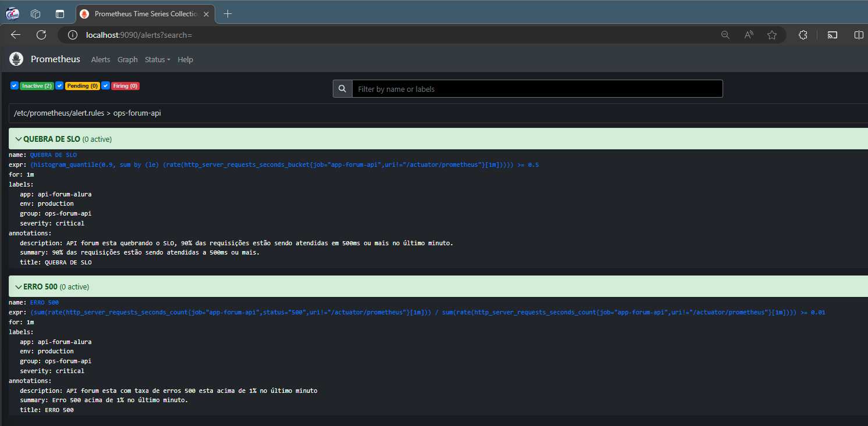Activate the read aloud icon

coord(749,35)
